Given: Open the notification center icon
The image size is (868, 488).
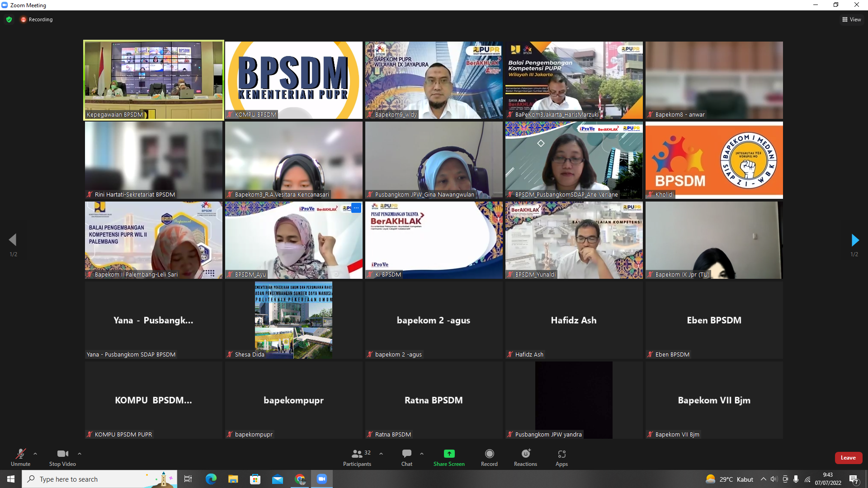Looking at the screenshot, I should tap(854, 479).
